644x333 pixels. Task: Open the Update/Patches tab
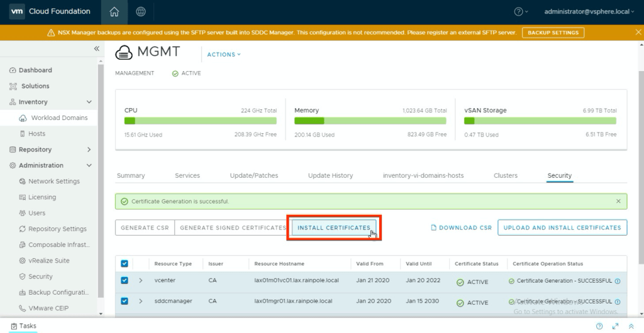(x=254, y=176)
